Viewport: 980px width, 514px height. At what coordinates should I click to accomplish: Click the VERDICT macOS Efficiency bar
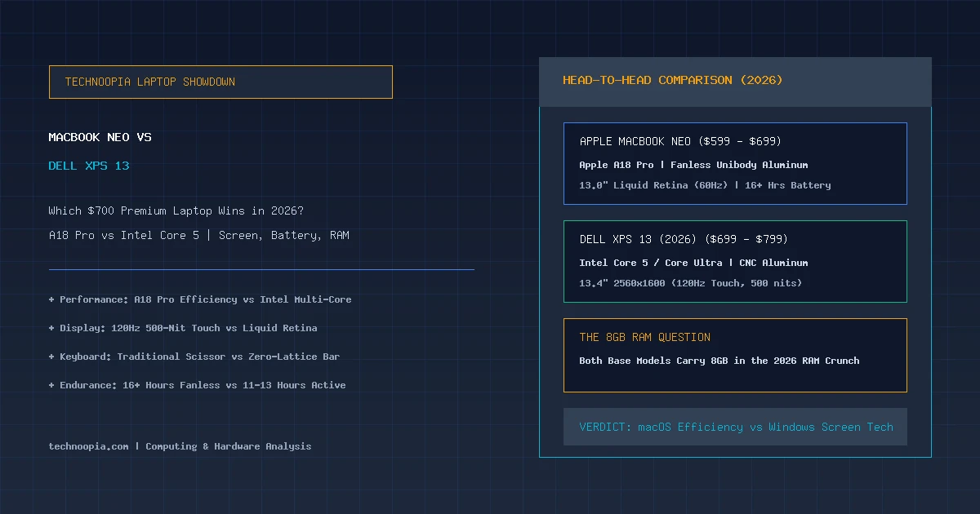click(735, 427)
